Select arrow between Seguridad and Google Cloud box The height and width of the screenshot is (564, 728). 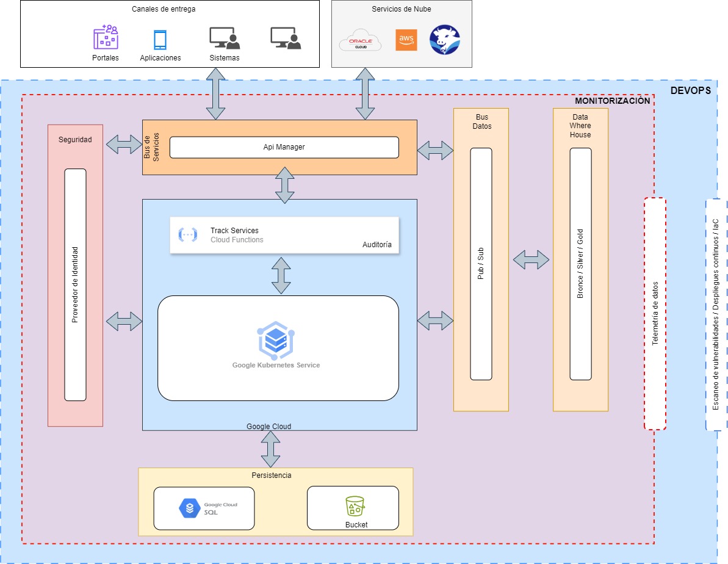click(x=124, y=322)
